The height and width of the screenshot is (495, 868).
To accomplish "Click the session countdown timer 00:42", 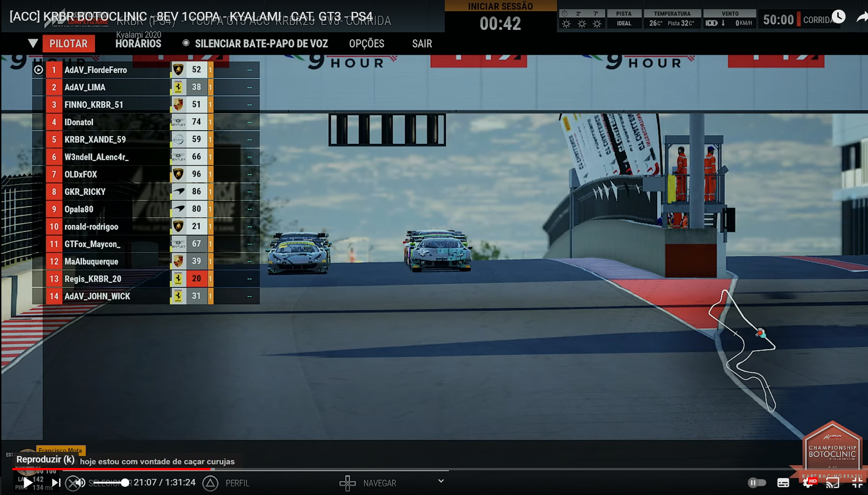I will pyautogui.click(x=500, y=23).
